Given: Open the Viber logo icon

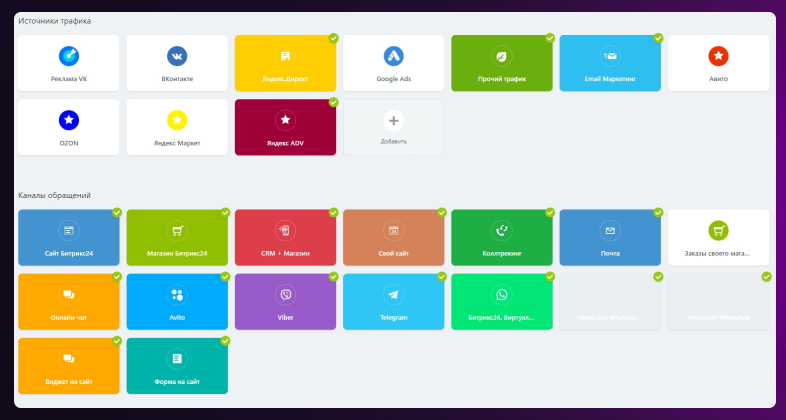Looking at the screenshot, I should point(285,295).
